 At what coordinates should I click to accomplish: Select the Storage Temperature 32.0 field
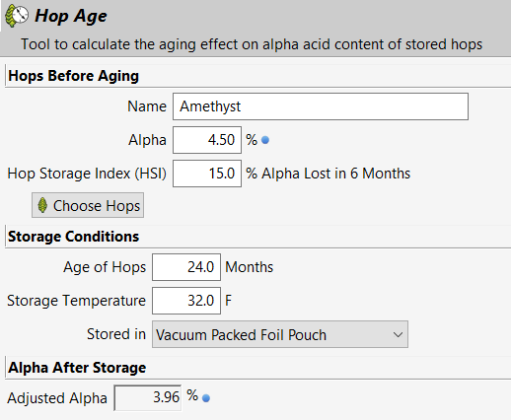(186, 301)
